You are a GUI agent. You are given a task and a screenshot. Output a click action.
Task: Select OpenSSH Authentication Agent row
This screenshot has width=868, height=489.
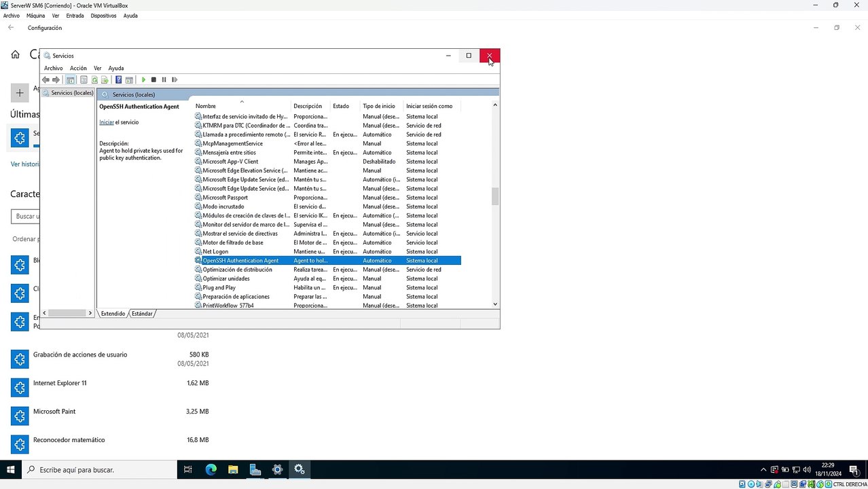(x=327, y=261)
